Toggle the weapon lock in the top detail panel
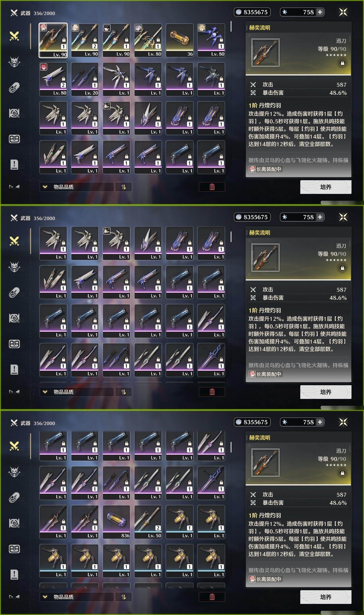This screenshot has height=615, width=364. pos(342,63)
